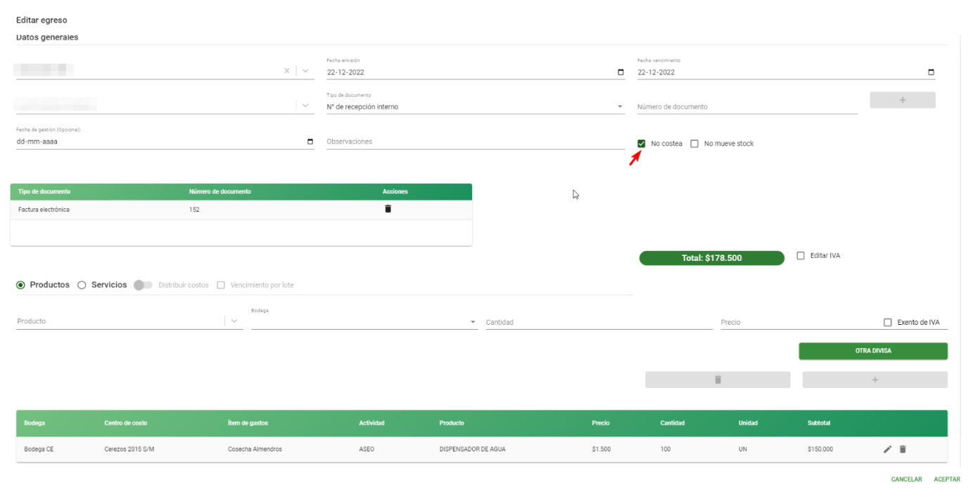Click the Fecha emisión date value
The height and width of the screenshot is (502, 980).
coord(345,72)
